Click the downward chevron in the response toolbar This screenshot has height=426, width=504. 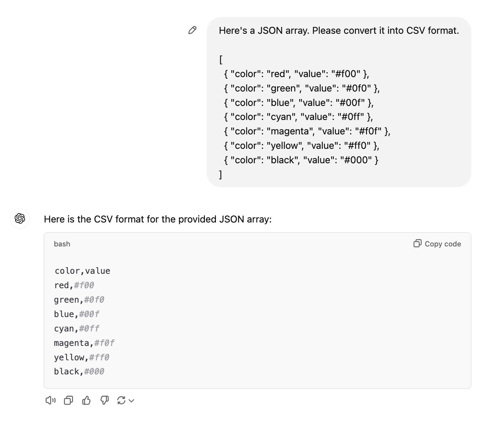pyautogui.click(x=131, y=401)
